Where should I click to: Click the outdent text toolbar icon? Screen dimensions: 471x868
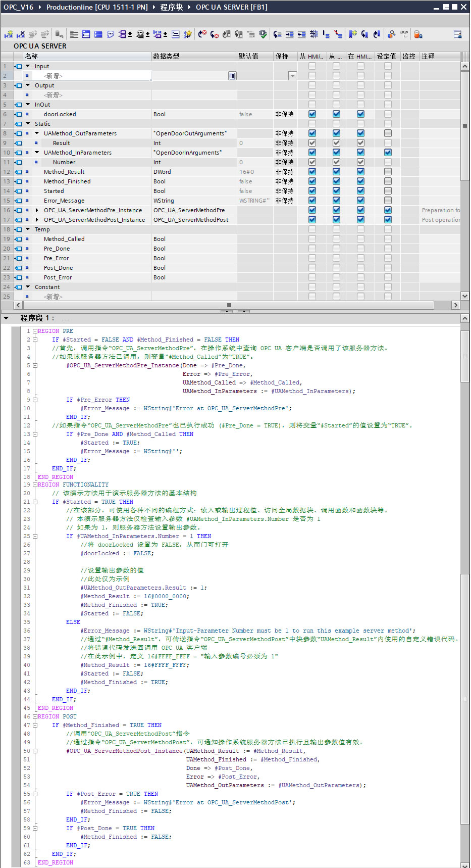coord(301,34)
